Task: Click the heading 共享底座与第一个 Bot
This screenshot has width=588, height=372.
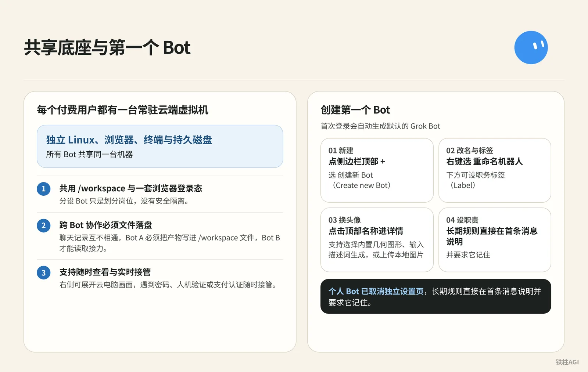Action: (x=107, y=48)
